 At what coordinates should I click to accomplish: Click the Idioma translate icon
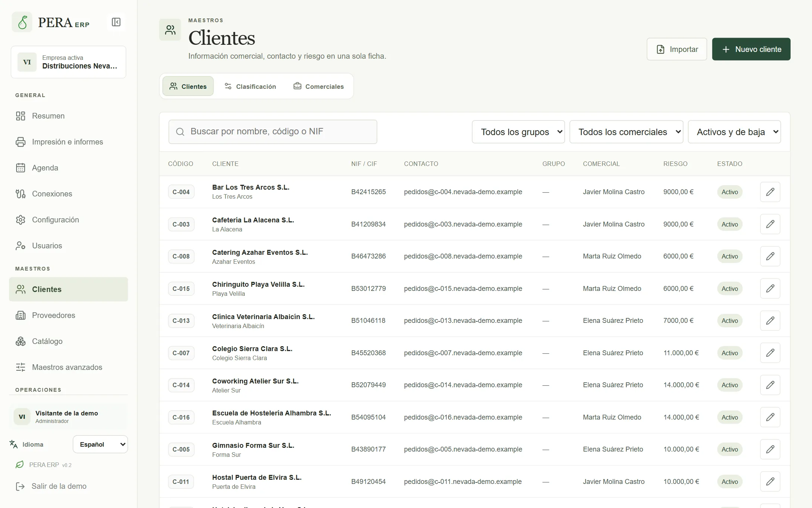[x=14, y=444]
